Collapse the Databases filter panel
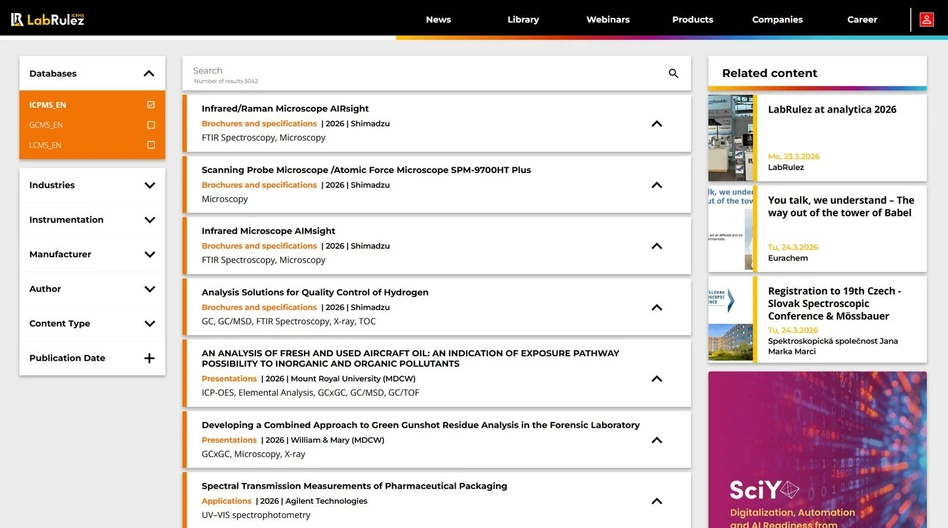 [149, 73]
